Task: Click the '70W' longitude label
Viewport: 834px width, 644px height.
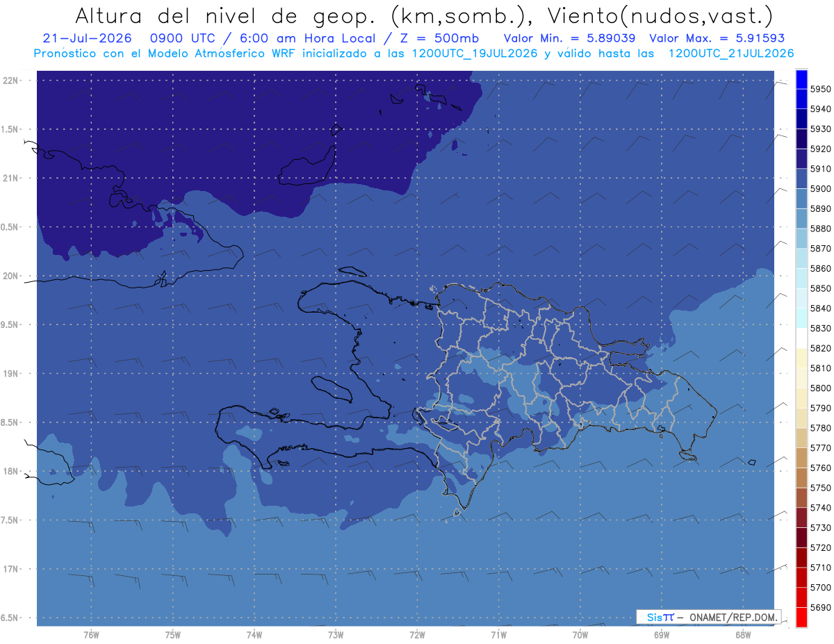Action: point(580,635)
